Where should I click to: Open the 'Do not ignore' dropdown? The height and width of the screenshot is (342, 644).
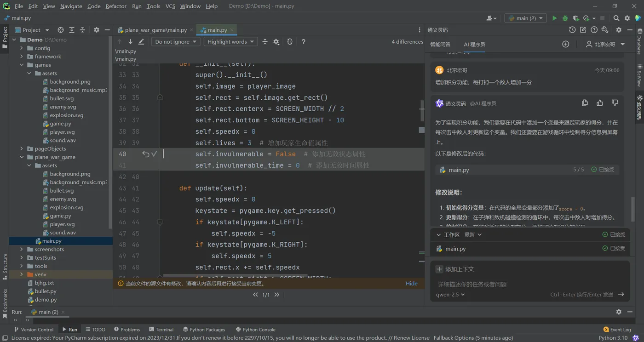point(176,42)
